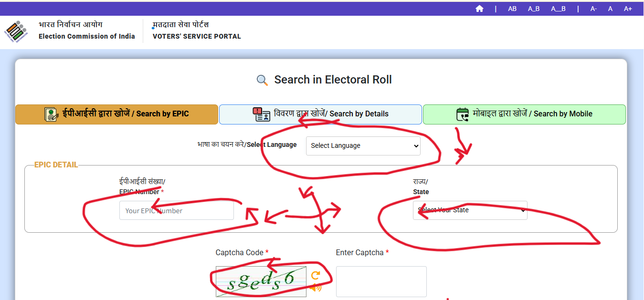Reset font size with plain A
644x300 pixels.
(x=610, y=9)
